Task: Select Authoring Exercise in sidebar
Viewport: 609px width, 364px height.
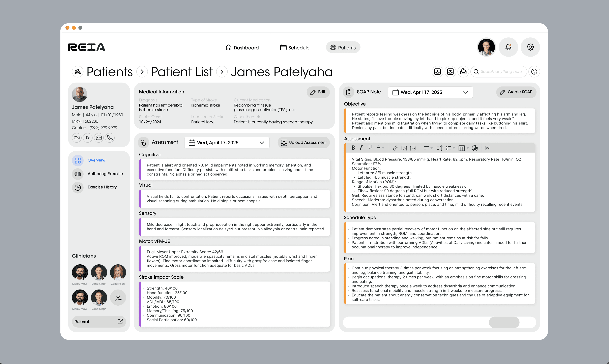Action: click(x=105, y=174)
